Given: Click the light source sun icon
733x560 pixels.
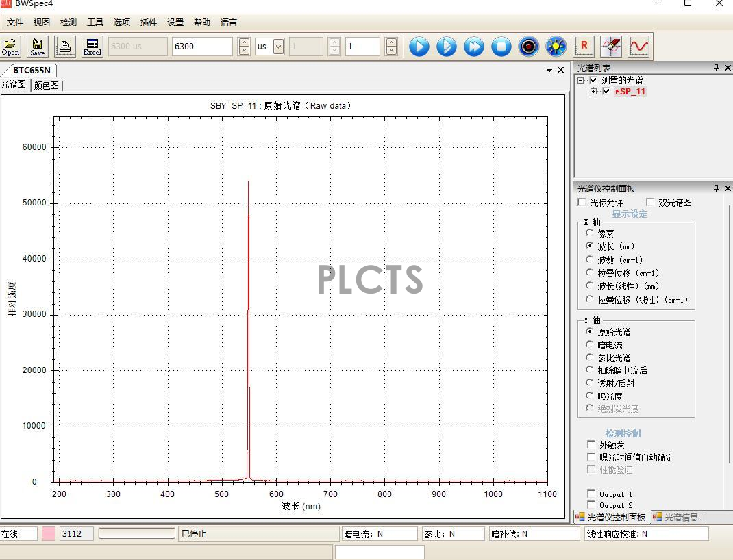Looking at the screenshot, I should point(556,47).
